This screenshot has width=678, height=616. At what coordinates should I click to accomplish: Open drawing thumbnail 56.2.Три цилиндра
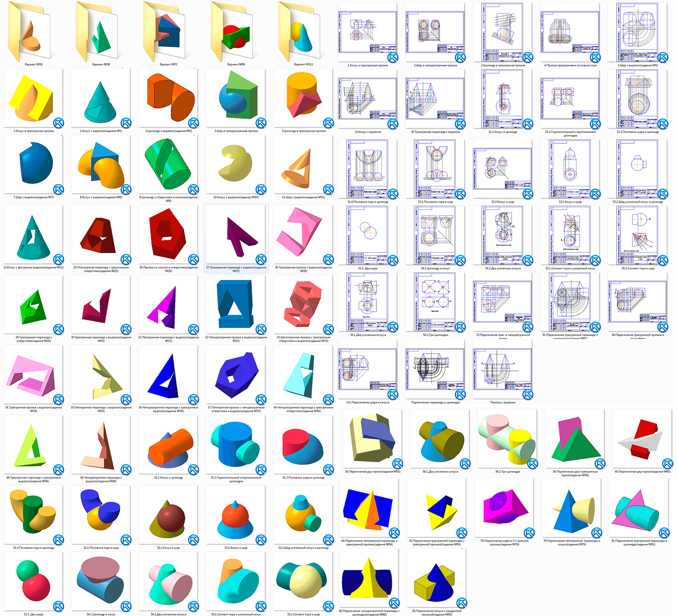coord(435,303)
